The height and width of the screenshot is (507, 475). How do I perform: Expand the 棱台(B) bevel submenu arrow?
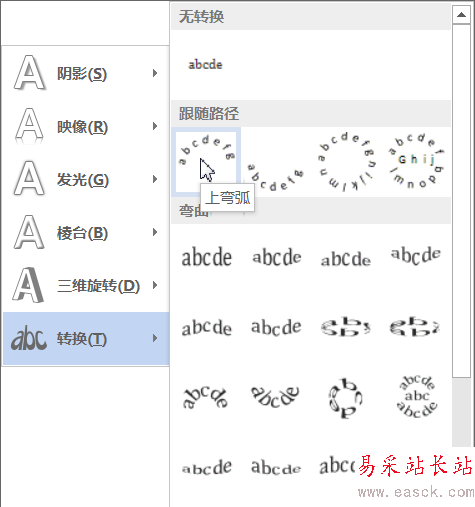click(x=155, y=232)
